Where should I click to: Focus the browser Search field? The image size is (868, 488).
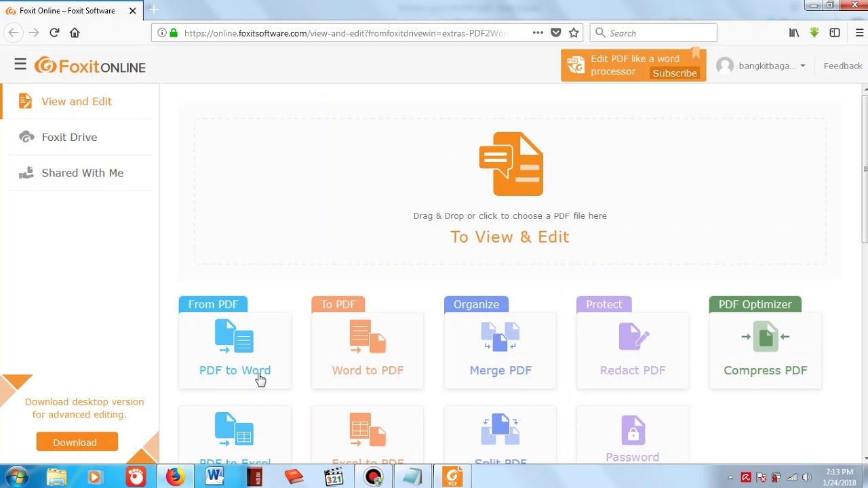[654, 33]
